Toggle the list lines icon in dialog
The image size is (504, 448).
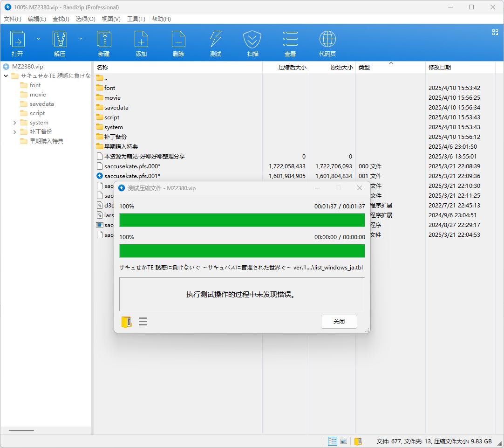[143, 322]
